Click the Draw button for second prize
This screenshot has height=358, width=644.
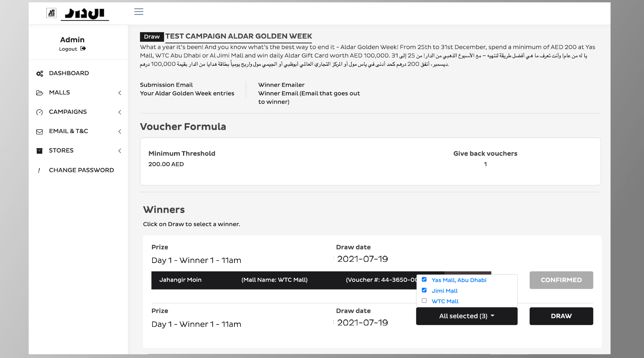pos(561,316)
